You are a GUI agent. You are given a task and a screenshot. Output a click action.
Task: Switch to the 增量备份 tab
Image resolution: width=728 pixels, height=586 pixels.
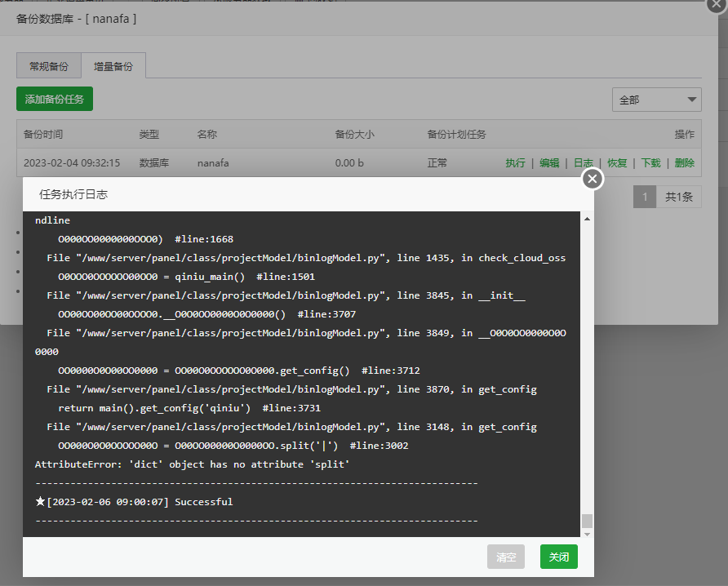tap(113, 66)
